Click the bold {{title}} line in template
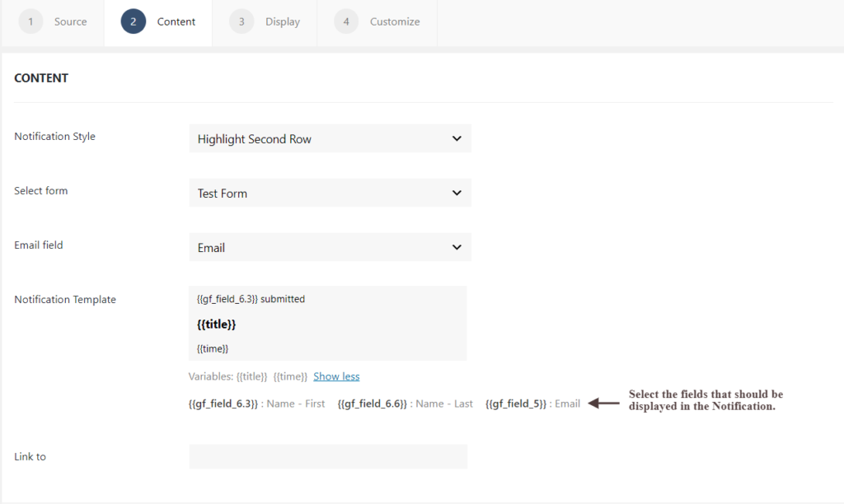This screenshot has height=504, width=844. tap(217, 324)
